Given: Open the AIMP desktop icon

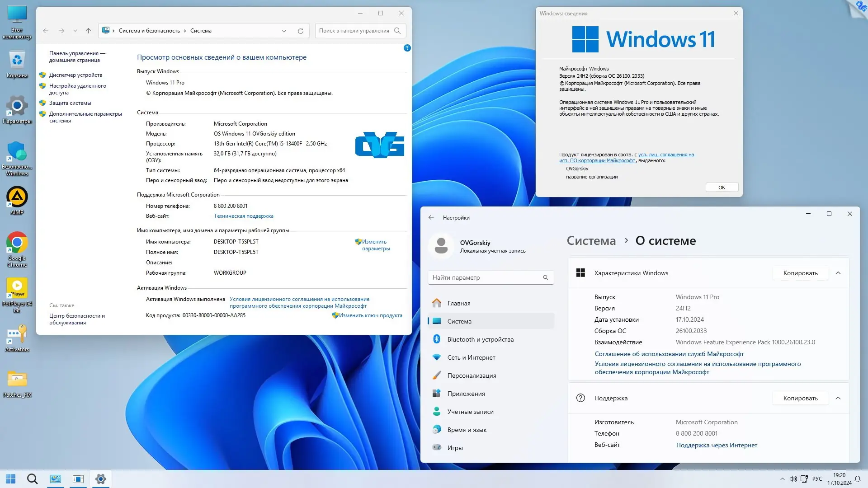Looking at the screenshot, I should pos(17,197).
